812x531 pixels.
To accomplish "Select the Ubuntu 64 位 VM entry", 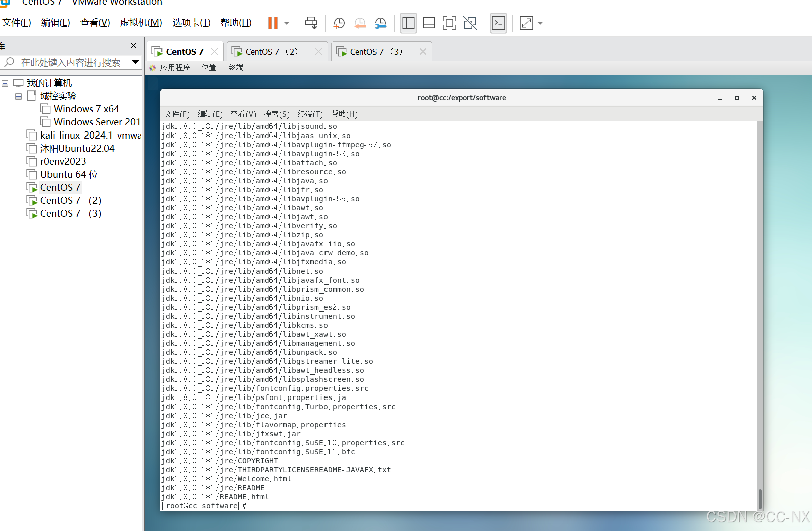I will (63, 174).
